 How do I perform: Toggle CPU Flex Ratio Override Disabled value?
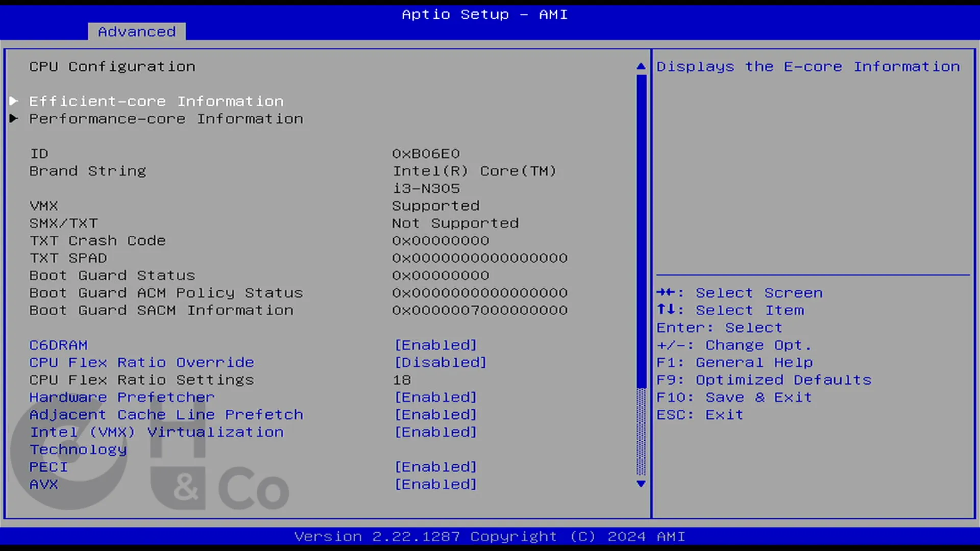(440, 362)
